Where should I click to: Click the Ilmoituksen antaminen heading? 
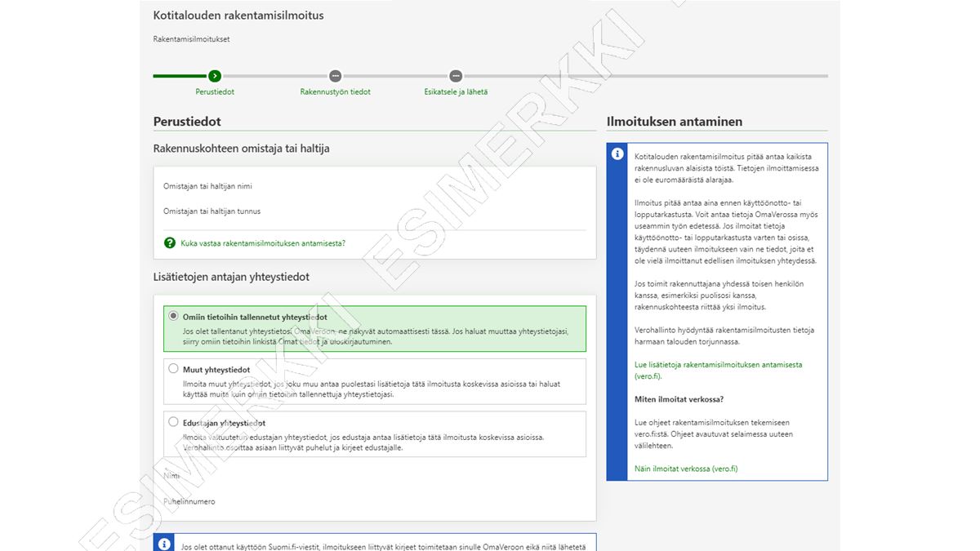[675, 122]
